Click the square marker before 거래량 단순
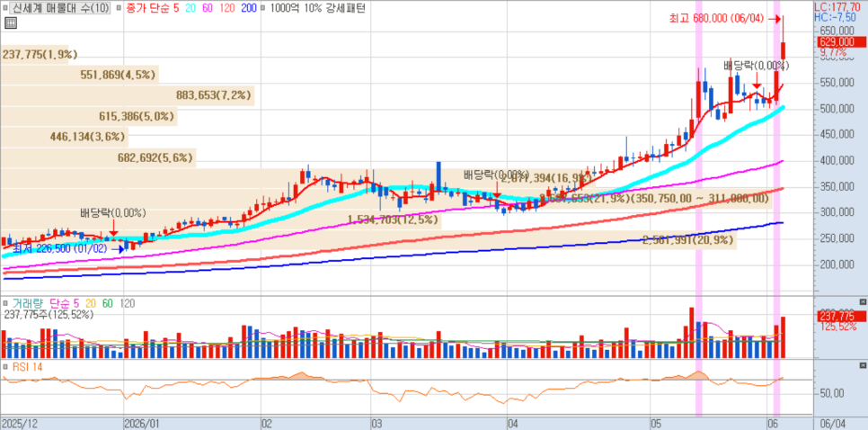Screen dimensions: 868x430 click(x=5, y=304)
